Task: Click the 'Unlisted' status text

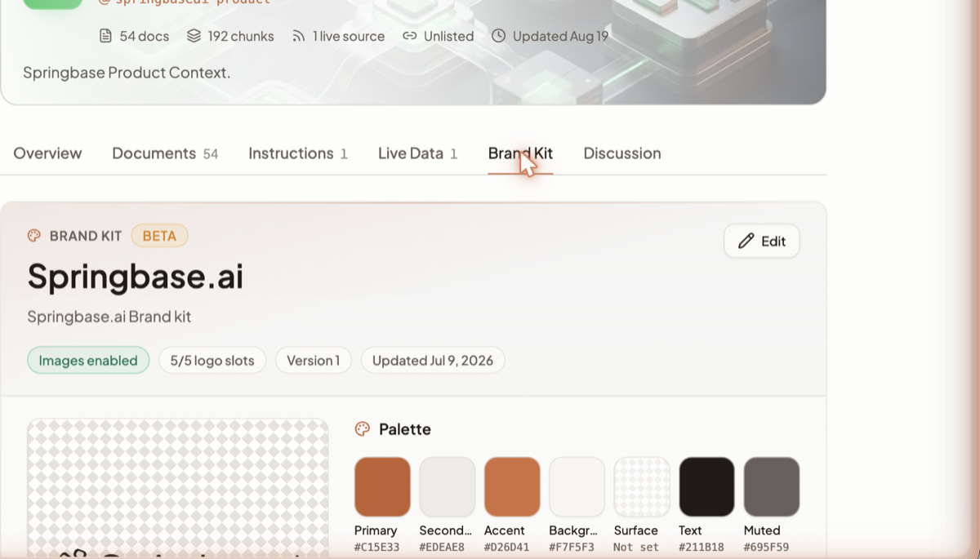Action: tap(448, 36)
